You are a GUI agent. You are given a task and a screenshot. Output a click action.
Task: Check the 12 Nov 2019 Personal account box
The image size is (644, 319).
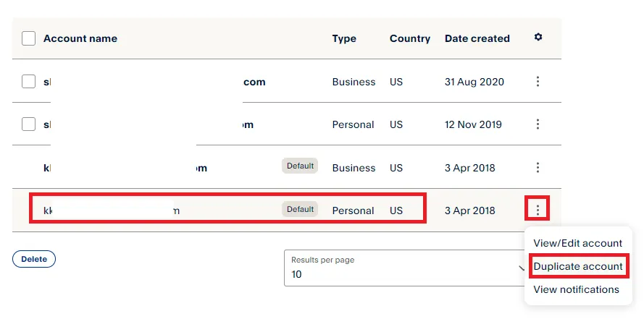click(29, 124)
